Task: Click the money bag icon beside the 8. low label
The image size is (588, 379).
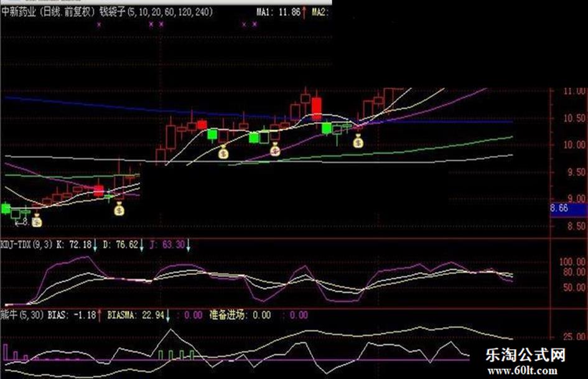Action: pos(37,220)
